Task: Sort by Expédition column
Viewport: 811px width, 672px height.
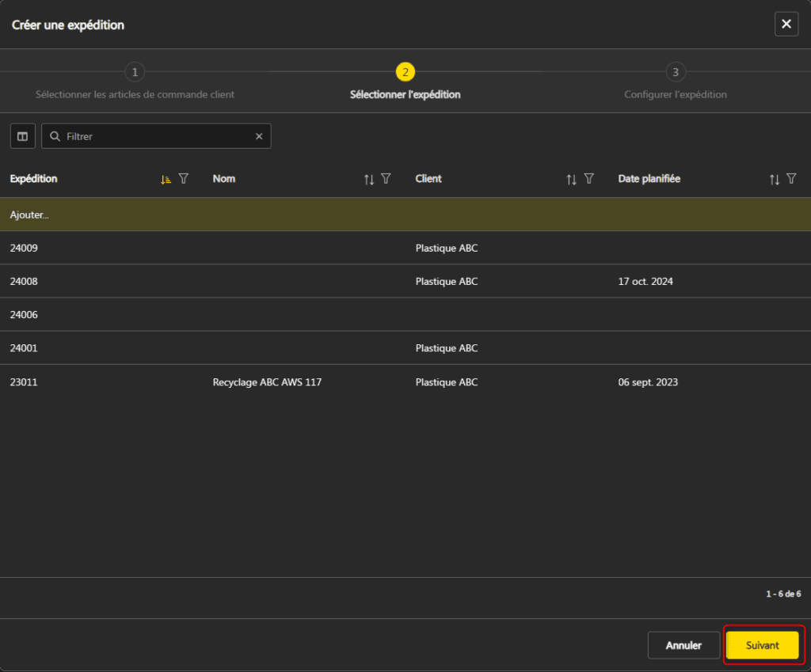Action: (x=166, y=180)
